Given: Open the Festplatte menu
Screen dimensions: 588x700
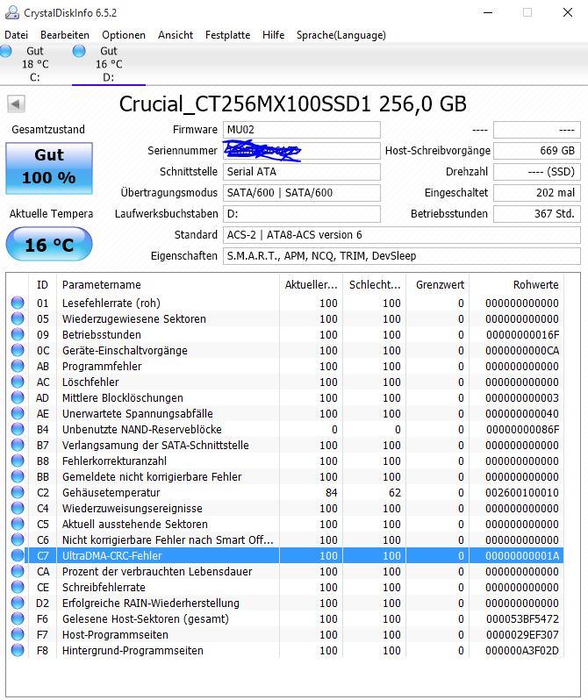Looking at the screenshot, I should coord(228,35).
